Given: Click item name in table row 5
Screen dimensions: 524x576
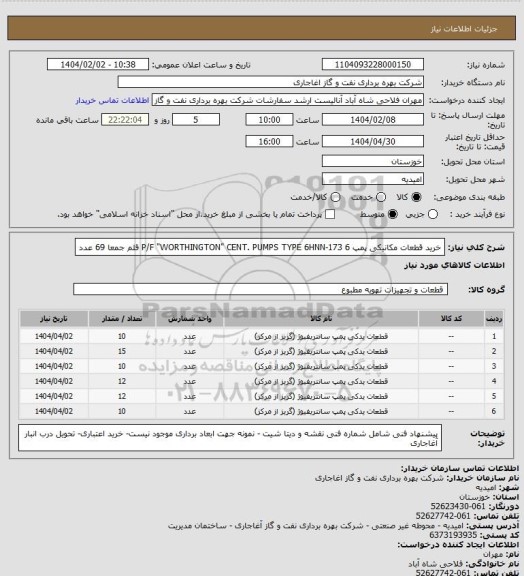Looking at the screenshot, I should tap(321, 396).
